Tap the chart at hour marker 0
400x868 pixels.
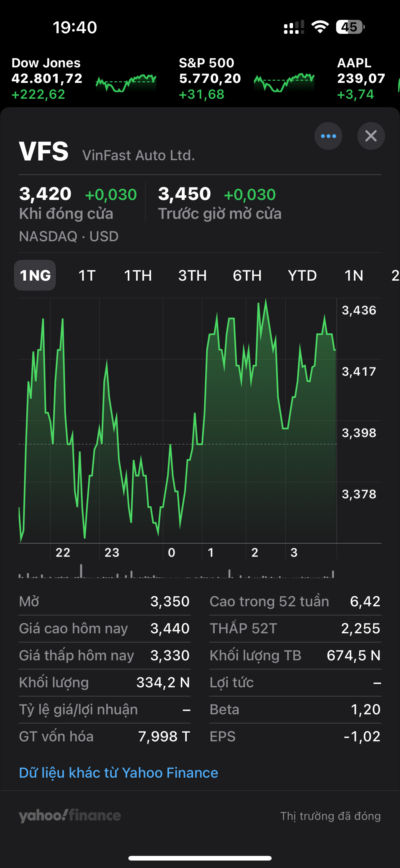point(171,553)
